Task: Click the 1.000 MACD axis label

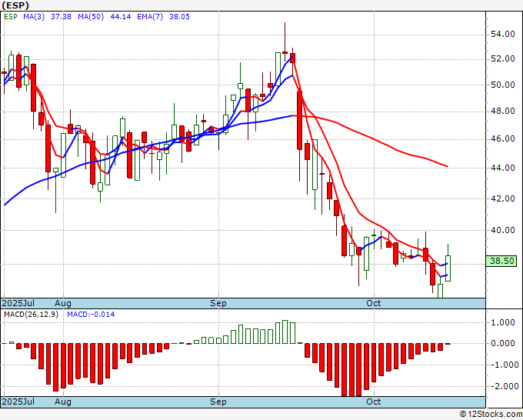Action: click(x=505, y=322)
